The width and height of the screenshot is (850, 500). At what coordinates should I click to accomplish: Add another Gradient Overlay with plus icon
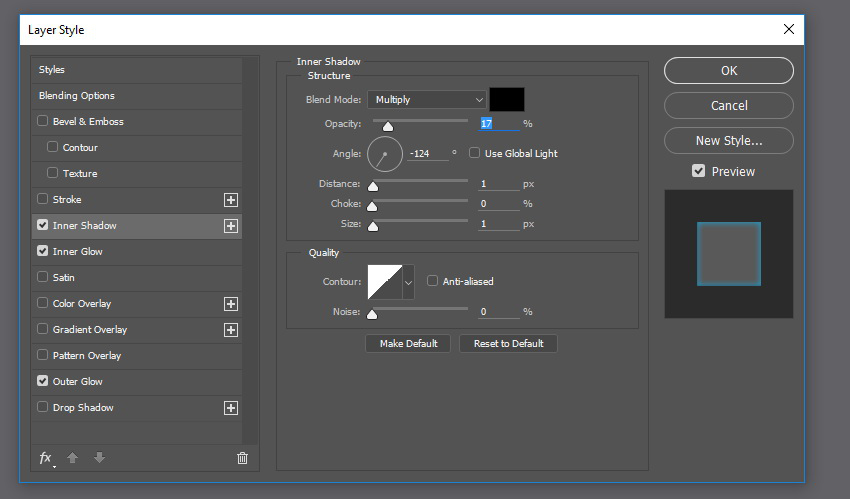[x=231, y=330]
